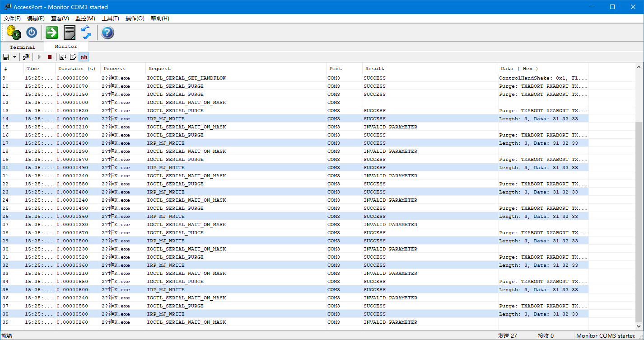Click Purge data in row 31
644x340 pixels.
[543, 257]
